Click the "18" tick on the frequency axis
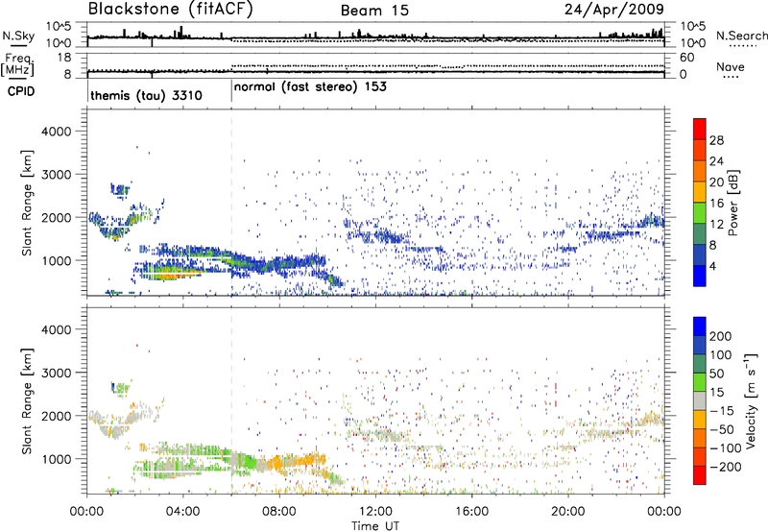 tap(64, 58)
